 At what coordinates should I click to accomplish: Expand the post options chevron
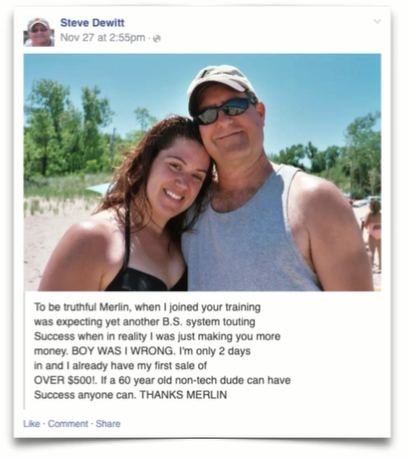coord(377,22)
